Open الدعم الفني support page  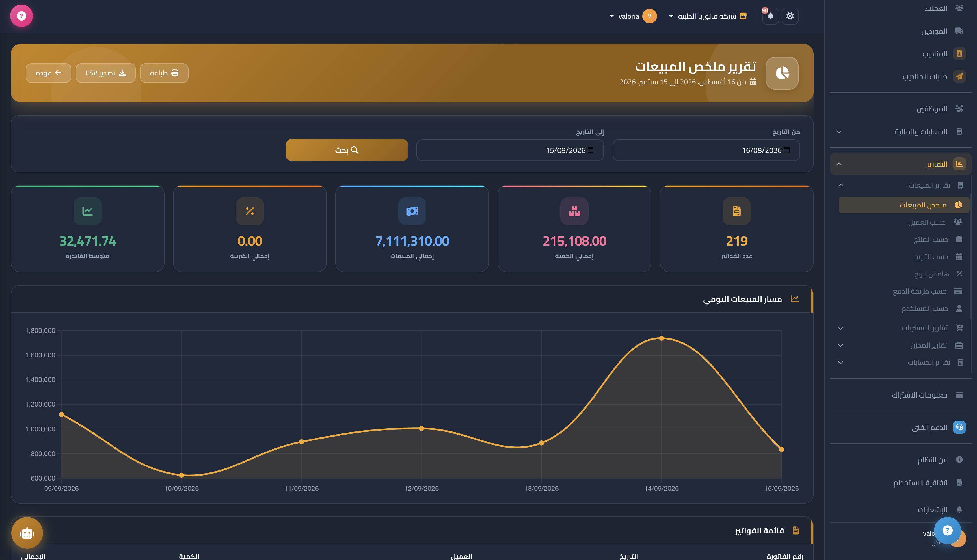click(x=900, y=427)
